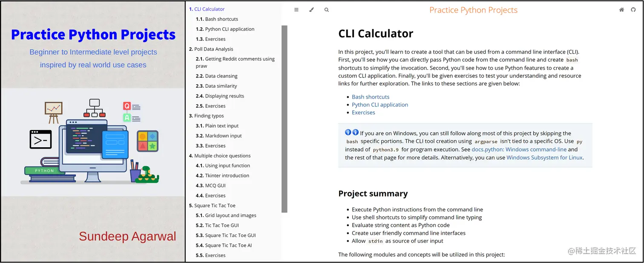Open docs.python: Windows command-line link
The height and width of the screenshot is (263, 644).
[519, 149]
